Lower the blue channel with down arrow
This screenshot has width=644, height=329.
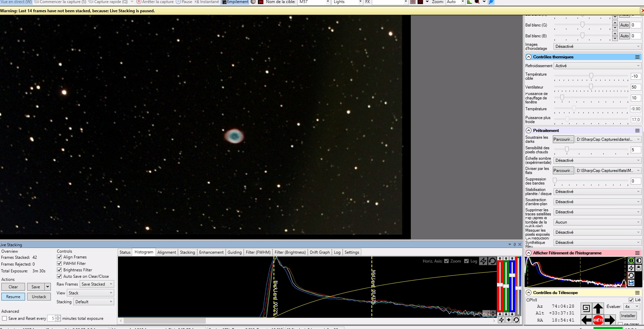tap(512, 314)
